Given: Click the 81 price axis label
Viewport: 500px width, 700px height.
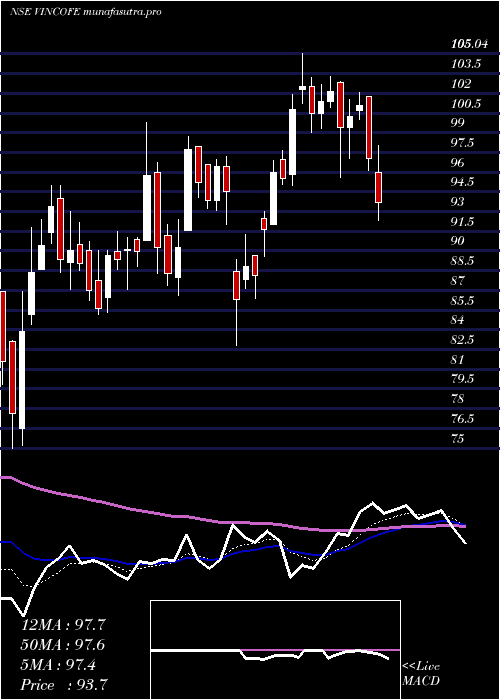Looking at the screenshot, I should click(x=458, y=359).
